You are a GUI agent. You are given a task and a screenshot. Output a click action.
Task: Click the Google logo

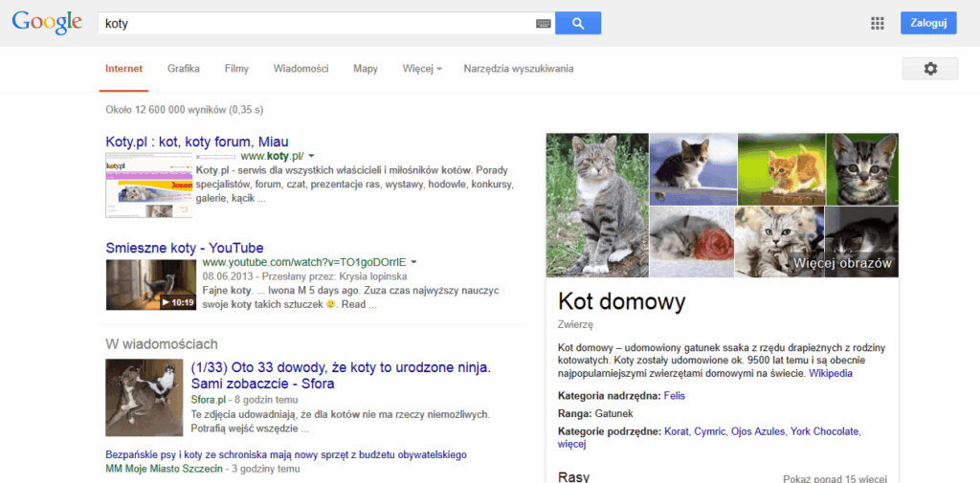point(47,23)
